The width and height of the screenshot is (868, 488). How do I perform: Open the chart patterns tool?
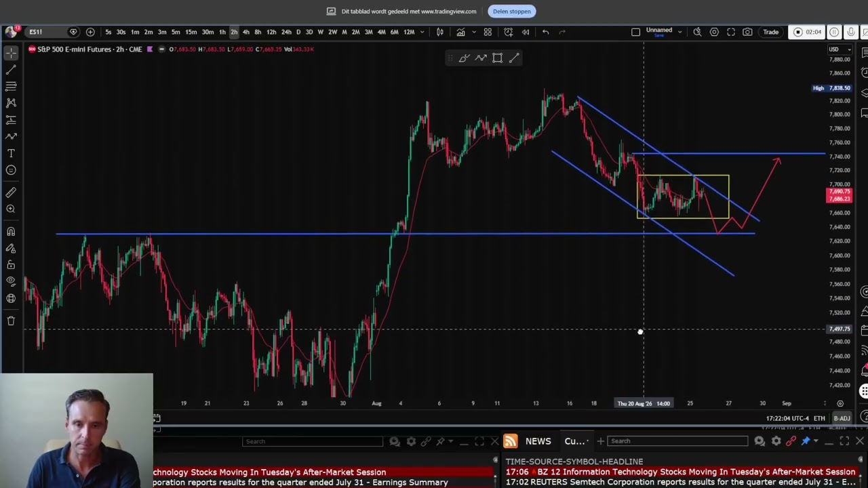coord(11,103)
